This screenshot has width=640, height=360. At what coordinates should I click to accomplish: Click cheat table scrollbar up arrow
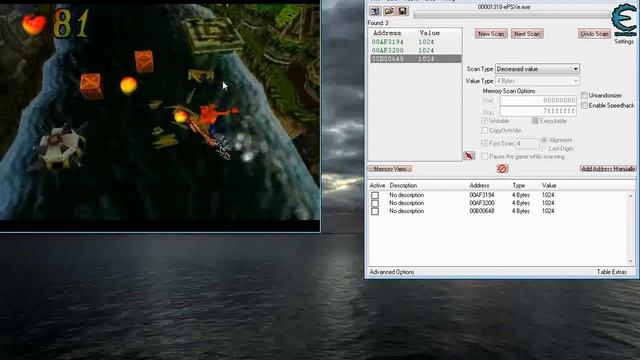631,196
